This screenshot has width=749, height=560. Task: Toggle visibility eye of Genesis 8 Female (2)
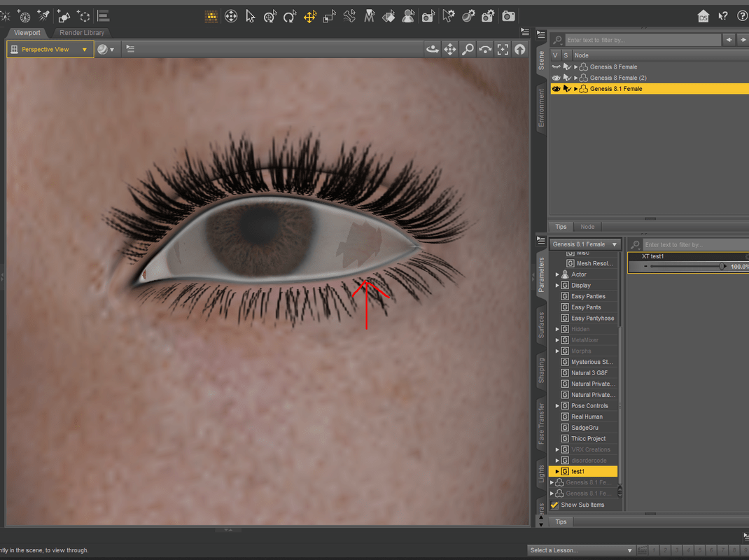[556, 78]
